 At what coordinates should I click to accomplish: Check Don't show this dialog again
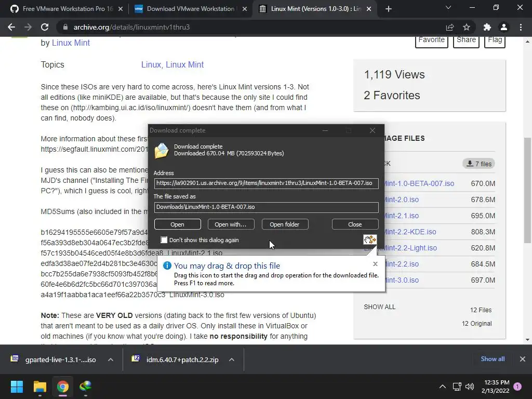click(x=164, y=240)
